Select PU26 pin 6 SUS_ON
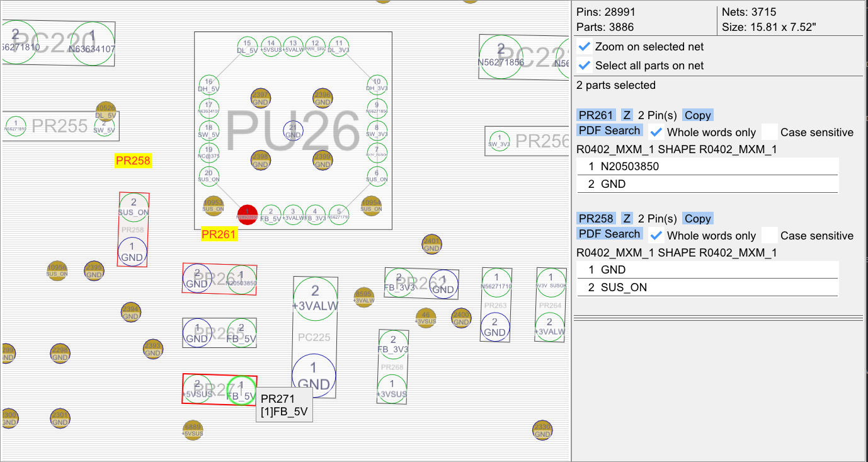 377,176
